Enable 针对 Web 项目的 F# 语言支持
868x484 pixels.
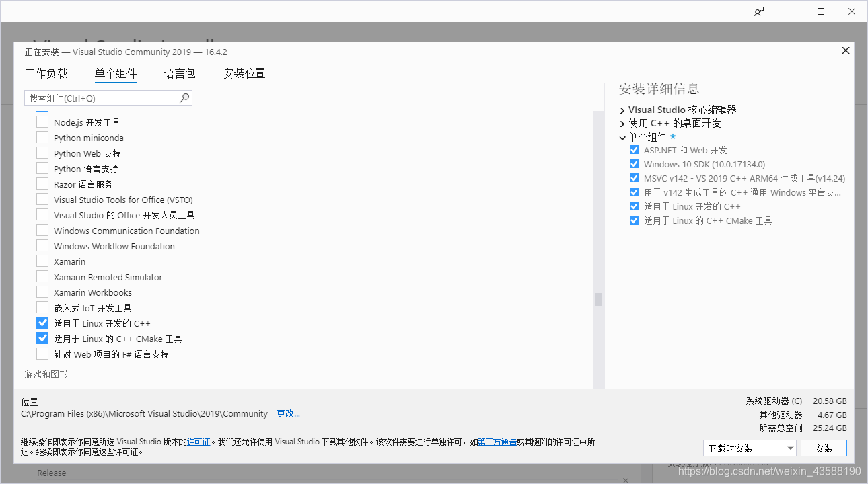[42, 354]
